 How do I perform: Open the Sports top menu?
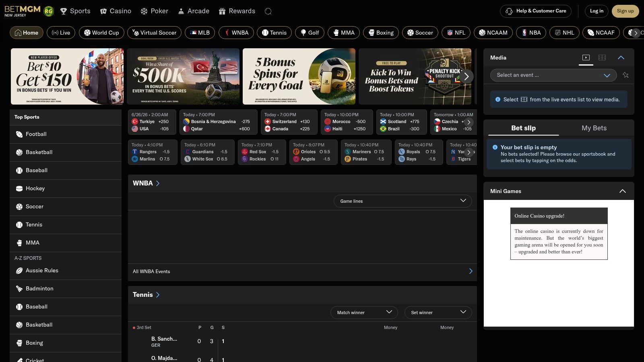click(75, 11)
